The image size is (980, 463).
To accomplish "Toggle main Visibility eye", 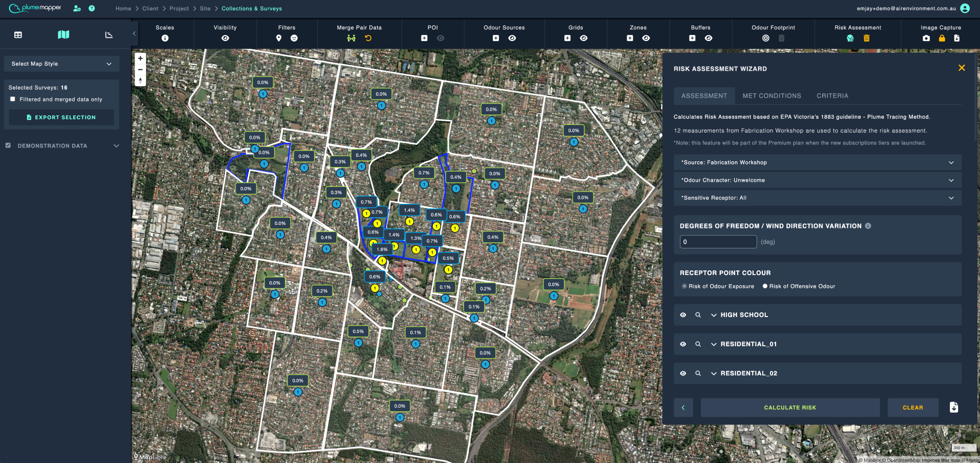I will tap(225, 38).
